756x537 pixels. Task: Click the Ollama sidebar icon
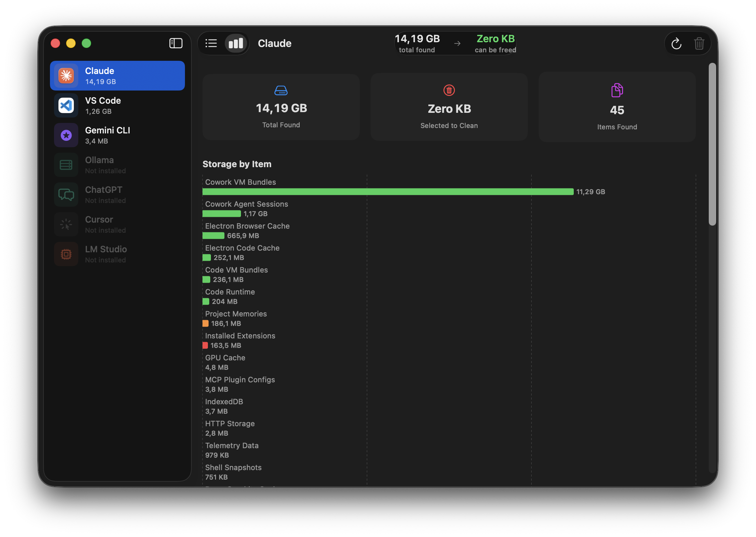pos(66,165)
